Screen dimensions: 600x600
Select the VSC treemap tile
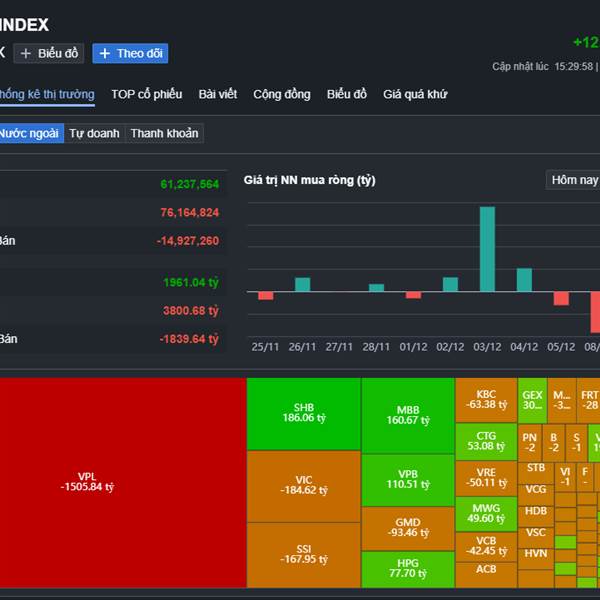[536, 537]
